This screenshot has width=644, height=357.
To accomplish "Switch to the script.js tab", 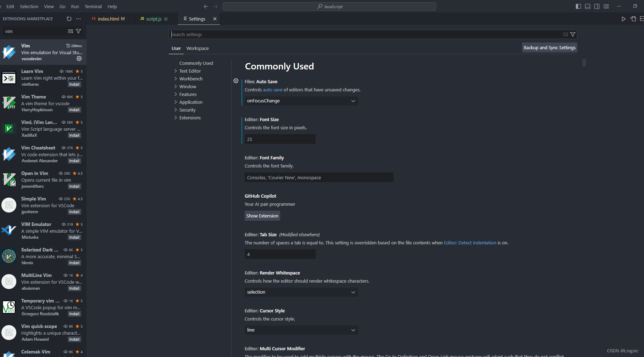I will tap(156, 19).
